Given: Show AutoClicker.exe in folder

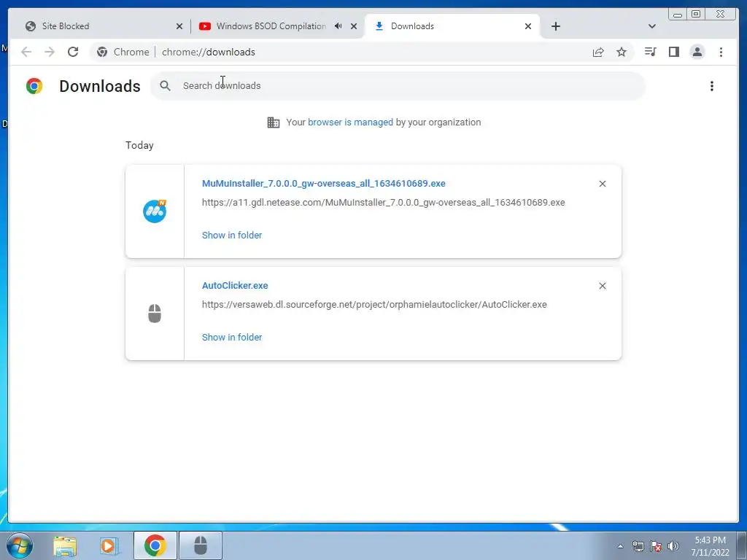Looking at the screenshot, I should [x=232, y=337].
